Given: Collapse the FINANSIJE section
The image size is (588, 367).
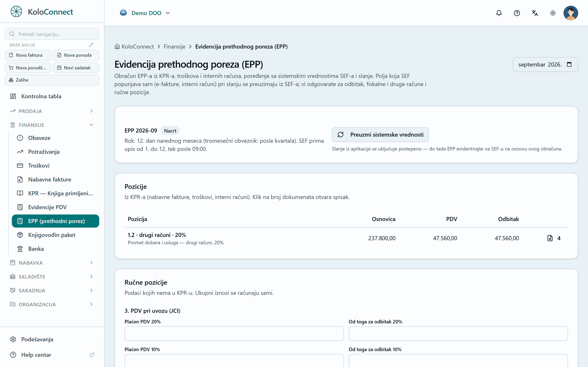Looking at the screenshot, I should 52,125.
